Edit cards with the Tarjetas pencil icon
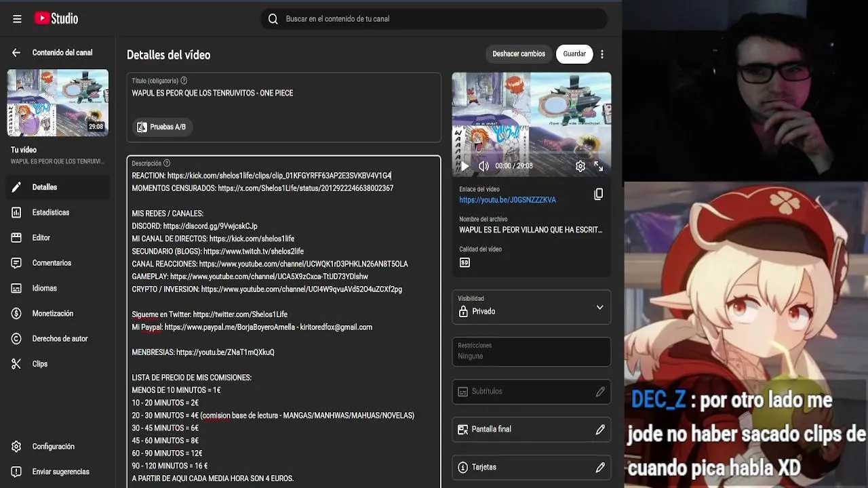Viewport: 868px width, 488px height. tap(600, 468)
